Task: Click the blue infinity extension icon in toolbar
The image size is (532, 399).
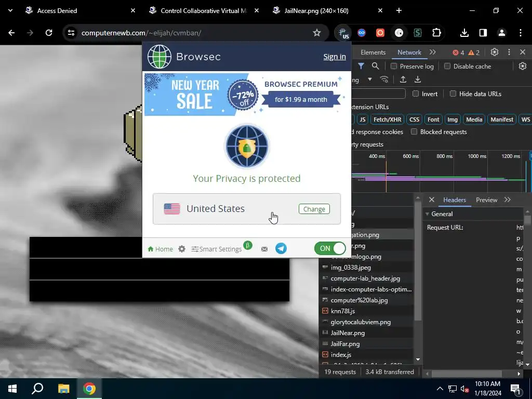Action: pos(362,33)
